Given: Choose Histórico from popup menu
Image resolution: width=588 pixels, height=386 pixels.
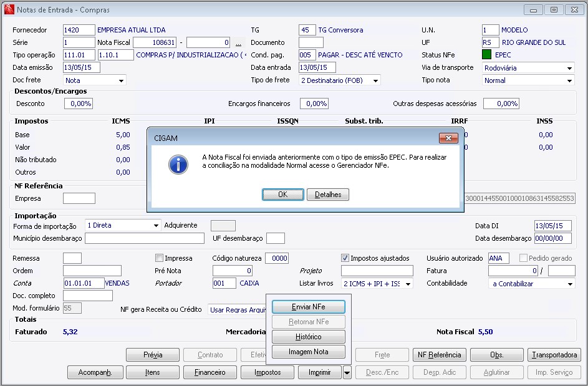Looking at the screenshot, I should tap(308, 337).
